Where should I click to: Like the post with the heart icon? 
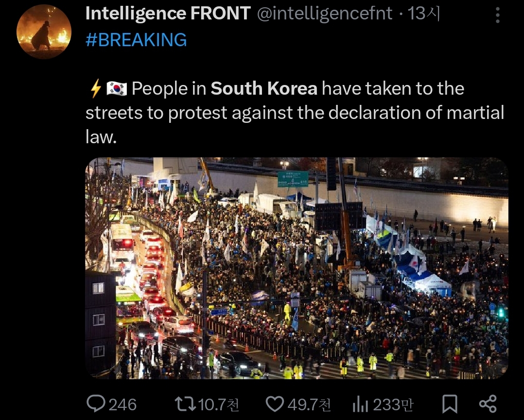(x=275, y=404)
